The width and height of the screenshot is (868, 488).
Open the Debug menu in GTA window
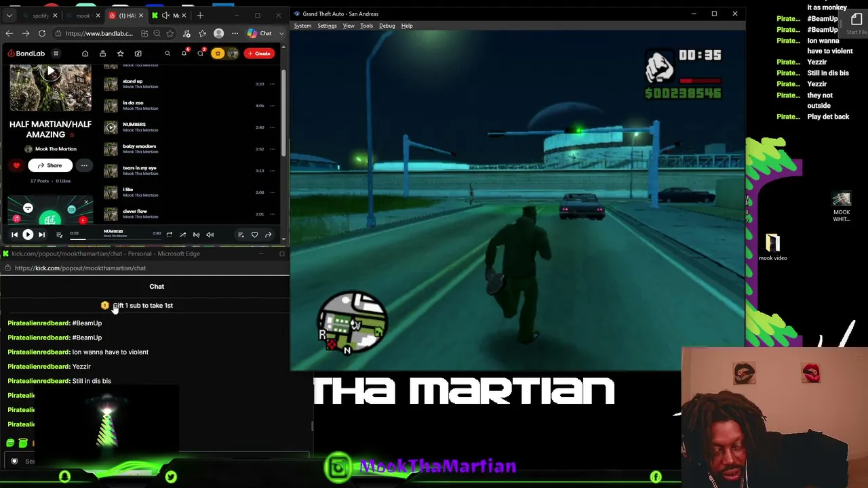click(x=387, y=26)
